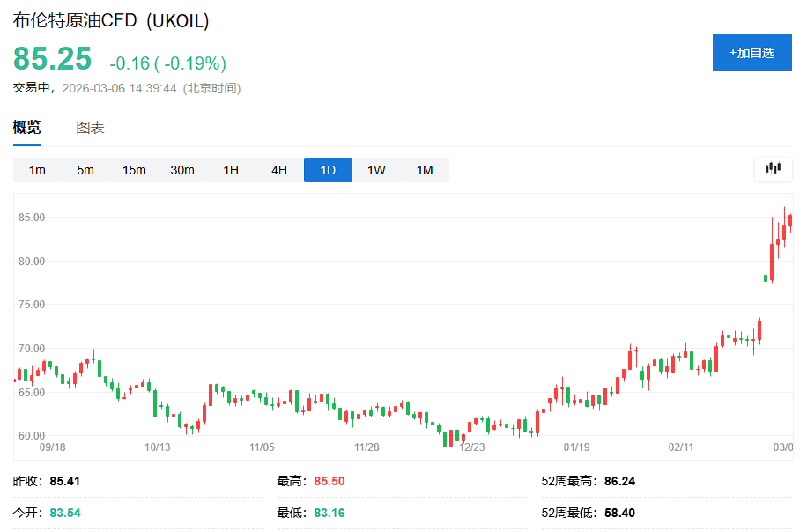Screen dimensions: 807x532
Task: Select the 概览 tab
Action: [x=26, y=127]
